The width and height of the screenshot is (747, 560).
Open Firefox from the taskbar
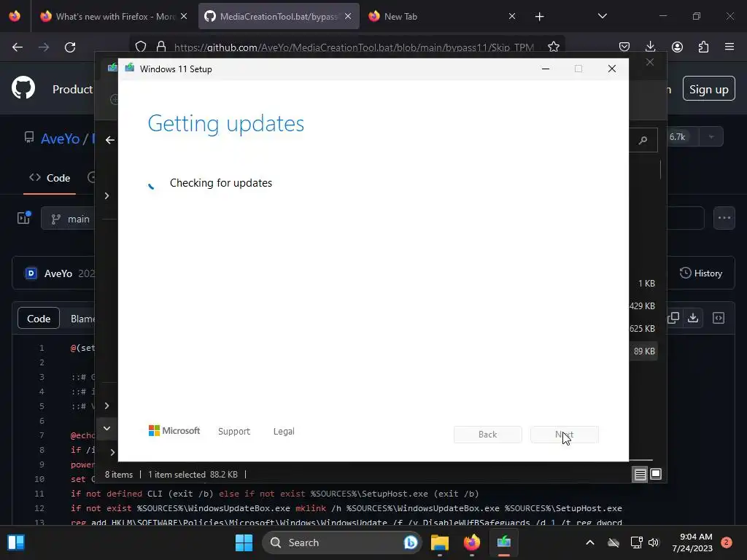[x=472, y=542]
